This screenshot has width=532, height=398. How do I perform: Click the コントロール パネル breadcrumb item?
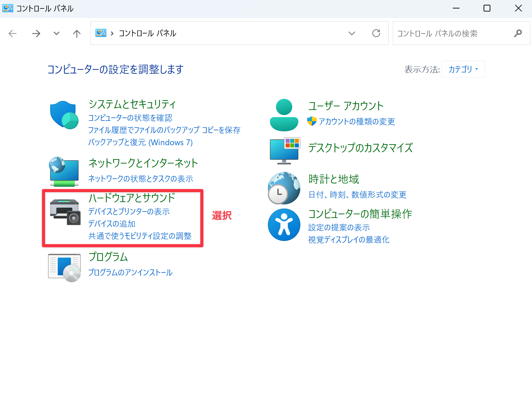click(x=147, y=33)
